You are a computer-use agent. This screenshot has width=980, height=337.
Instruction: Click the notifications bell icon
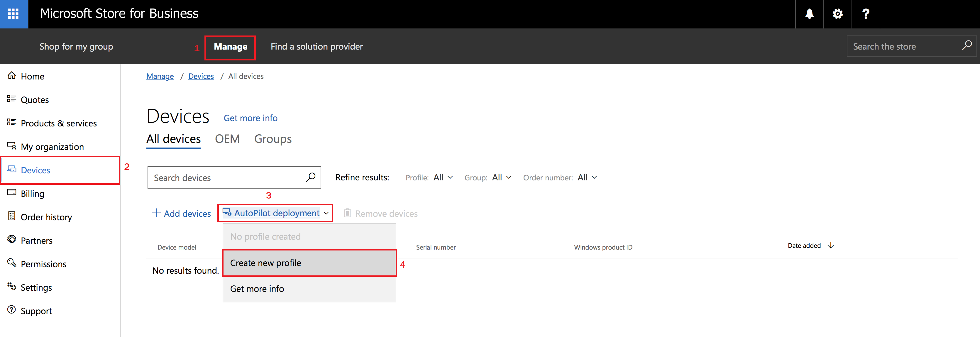809,14
